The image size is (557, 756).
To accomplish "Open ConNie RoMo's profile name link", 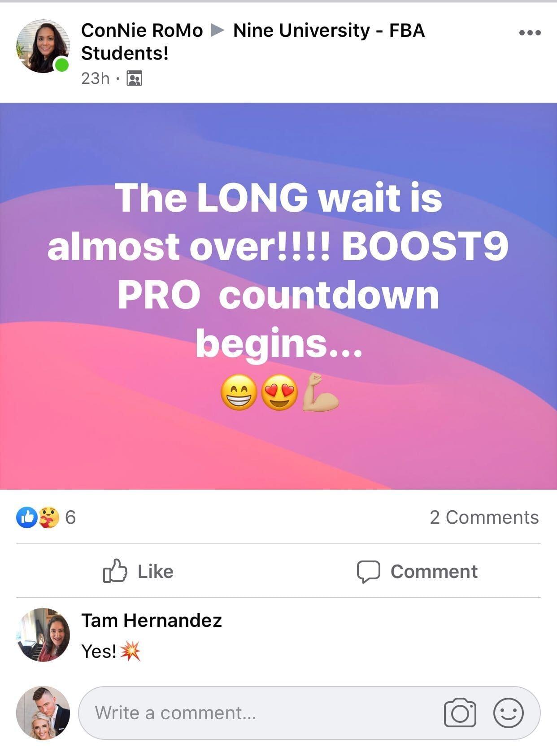I will pos(142,30).
